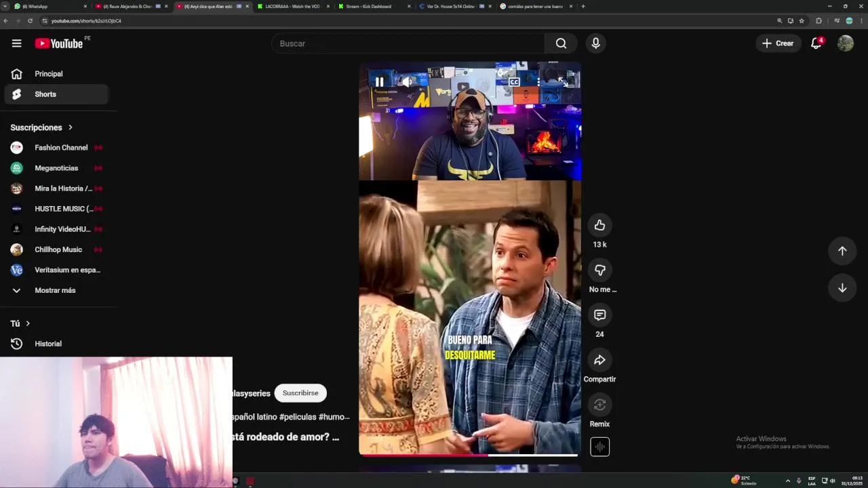Click the Suscribirse button

300,393
